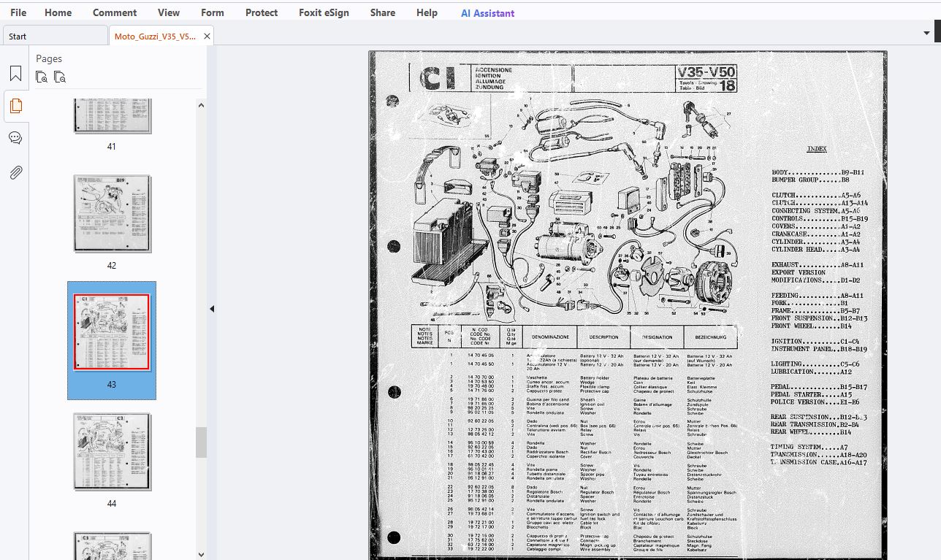This screenshot has width=941, height=560.
Task: Click the thumbnail scrollbar down arrow
Action: click(202, 554)
